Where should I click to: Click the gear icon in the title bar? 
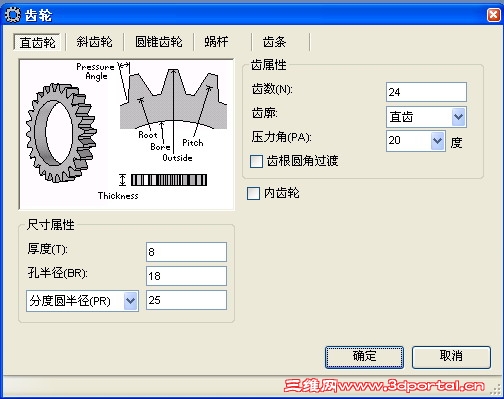tap(13, 15)
